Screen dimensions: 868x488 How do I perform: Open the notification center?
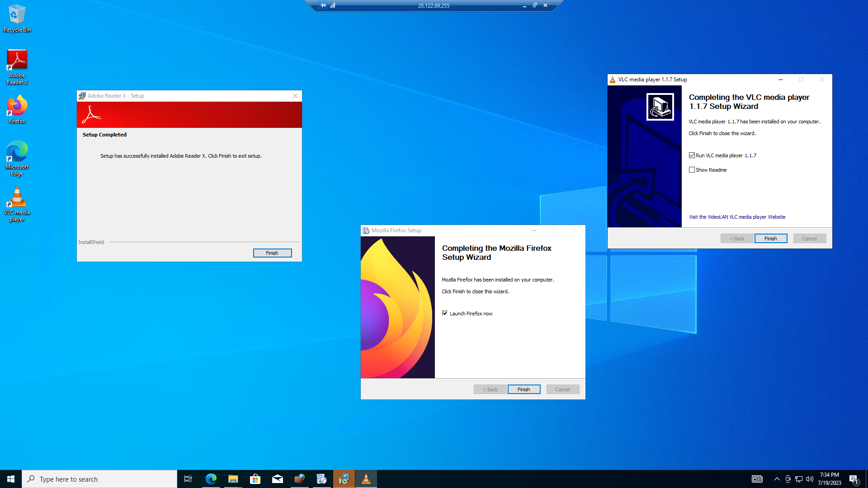coord(854,479)
